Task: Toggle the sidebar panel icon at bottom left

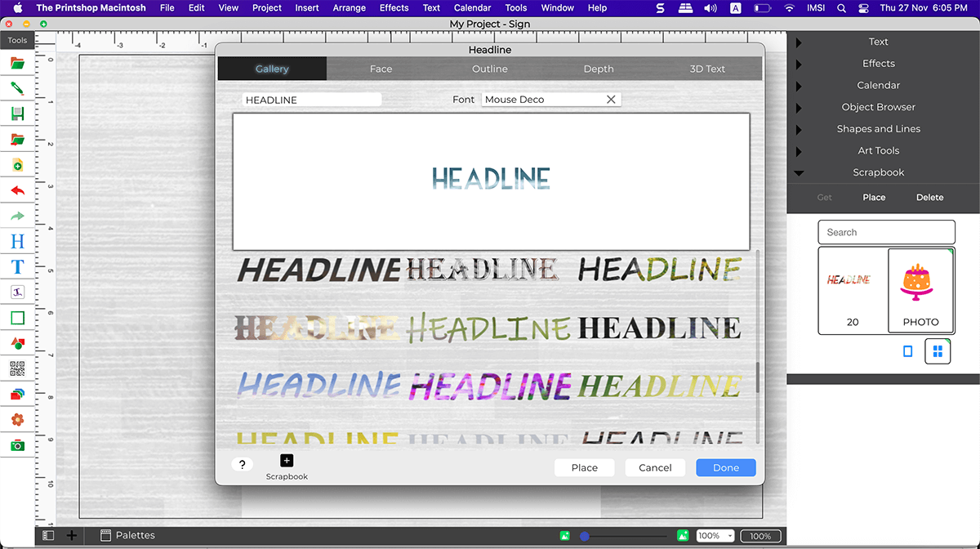Action: point(48,536)
